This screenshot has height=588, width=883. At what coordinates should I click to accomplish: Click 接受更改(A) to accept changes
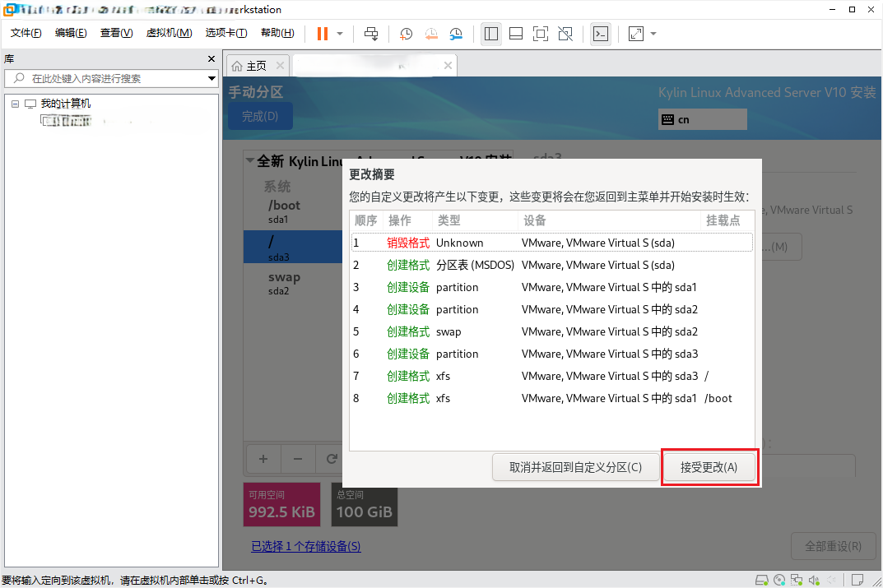[709, 468]
